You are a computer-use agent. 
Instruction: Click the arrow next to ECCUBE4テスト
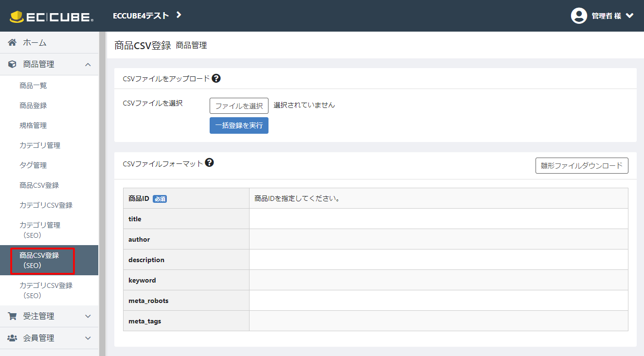point(179,15)
